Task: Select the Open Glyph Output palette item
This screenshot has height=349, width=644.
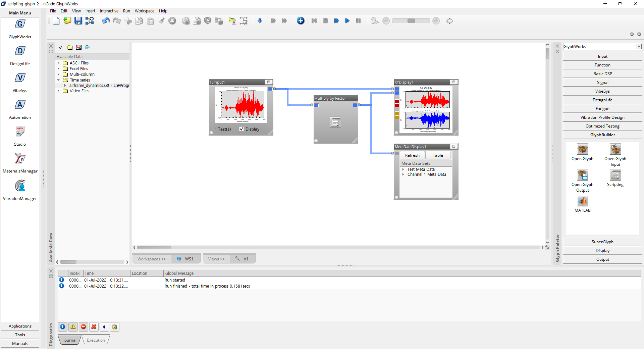Action: click(582, 175)
